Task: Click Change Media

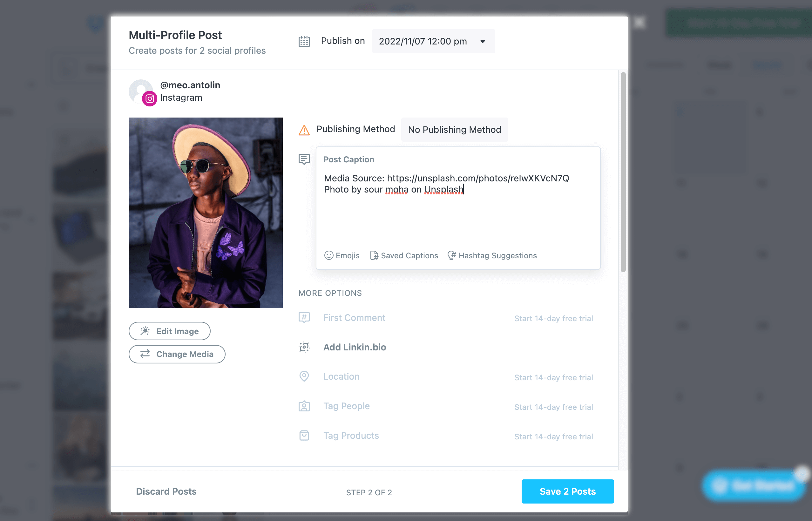Action: point(177,354)
